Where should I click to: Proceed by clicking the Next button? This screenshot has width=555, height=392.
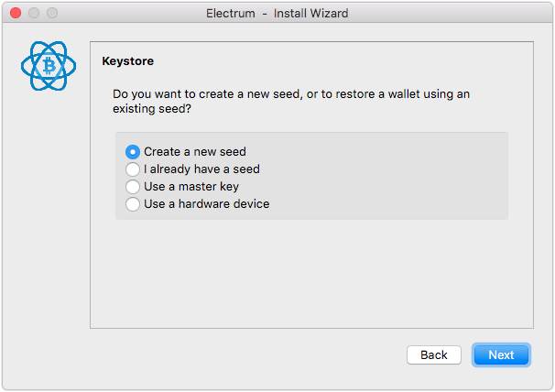click(501, 354)
